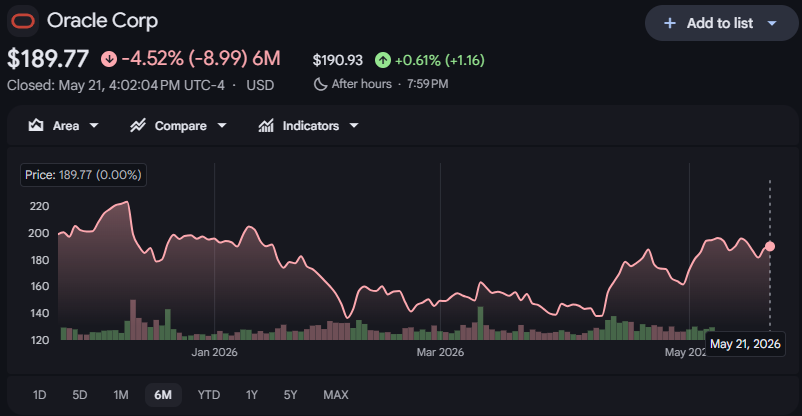Click the 200 price axis label

coord(39,233)
